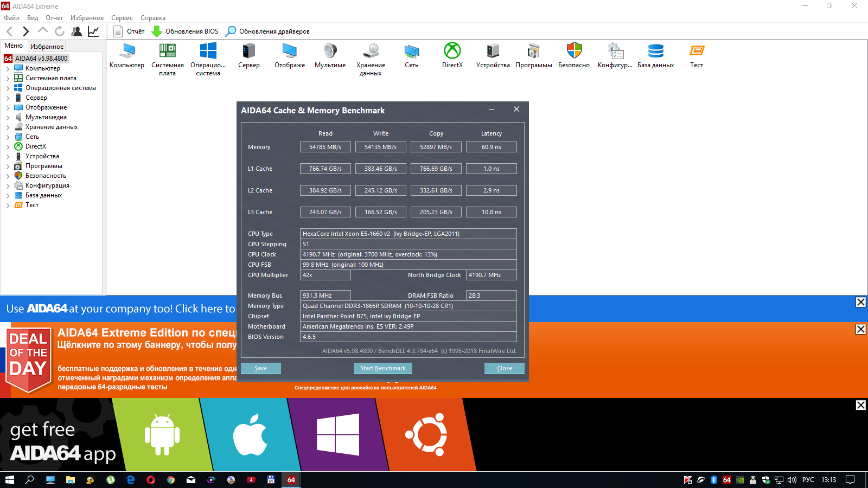Expand the Системная плата tree node
This screenshot has width=868, height=488.
click(x=8, y=79)
